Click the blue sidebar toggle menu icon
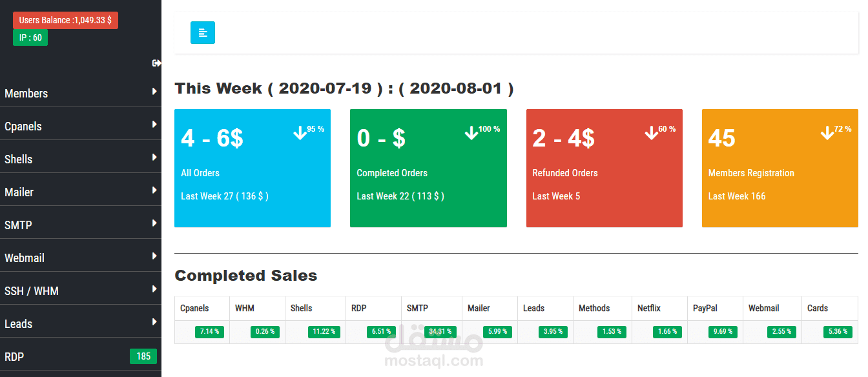Image resolution: width=868 pixels, height=377 pixels. [203, 33]
